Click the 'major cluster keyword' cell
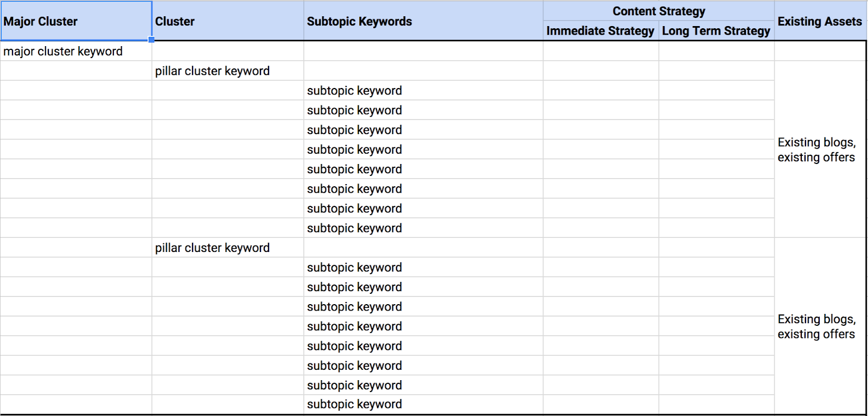The width and height of the screenshot is (868, 416). click(x=76, y=51)
